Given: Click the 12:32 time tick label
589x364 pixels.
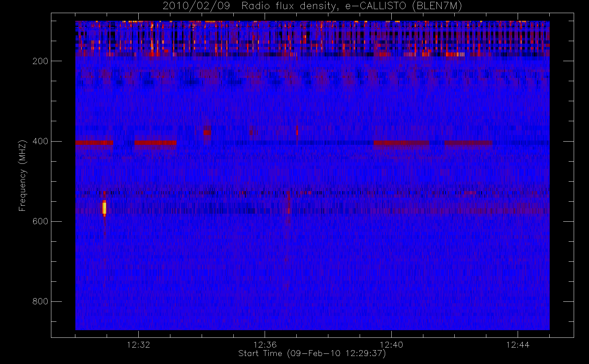Looking at the screenshot, I should [x=138, y=345].
